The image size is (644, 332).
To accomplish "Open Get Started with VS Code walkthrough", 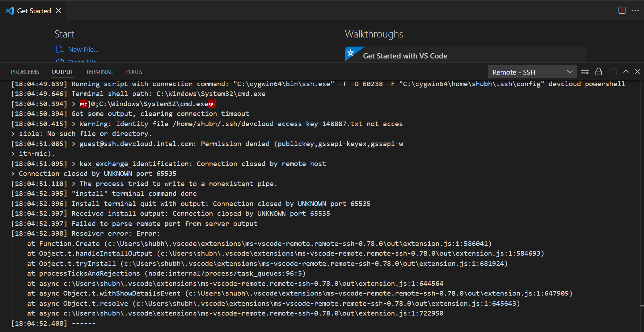I will point(405,56).
